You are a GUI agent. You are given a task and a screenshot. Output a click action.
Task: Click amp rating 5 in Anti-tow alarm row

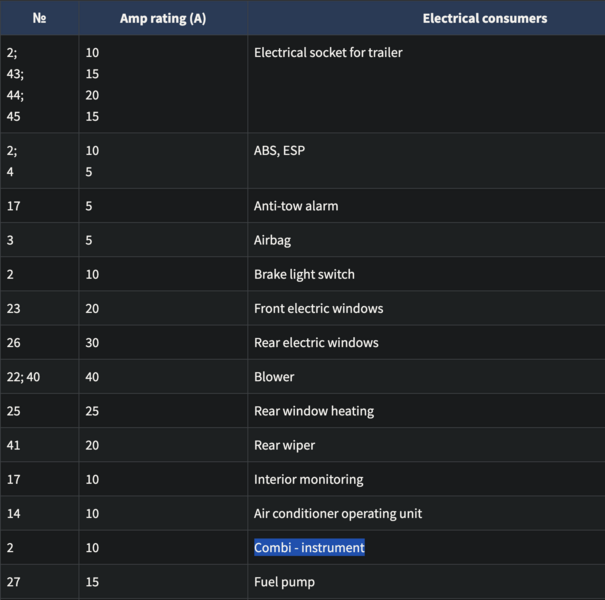(x=89, y=206)
